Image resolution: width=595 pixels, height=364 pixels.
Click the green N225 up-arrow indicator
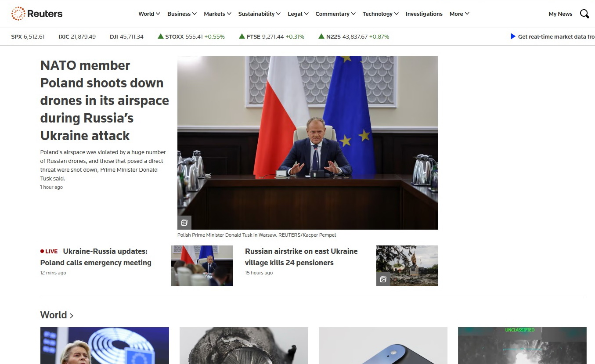click(321, 36)
